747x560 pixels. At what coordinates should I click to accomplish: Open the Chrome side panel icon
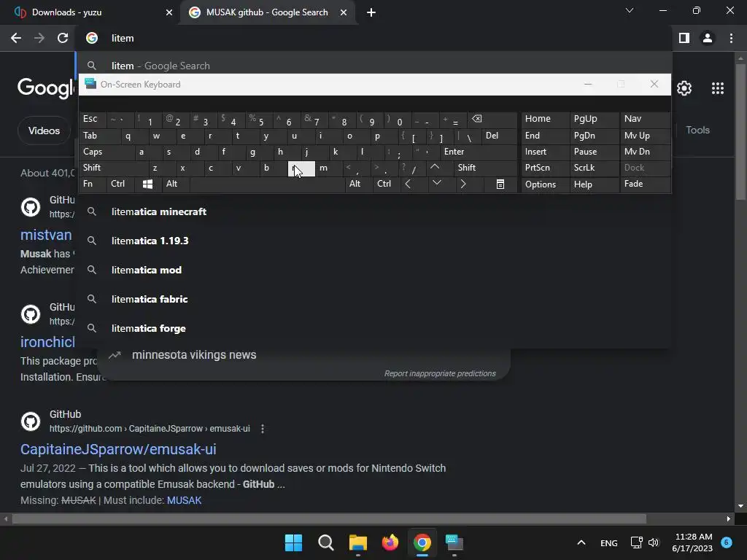(x=684, y=38)
